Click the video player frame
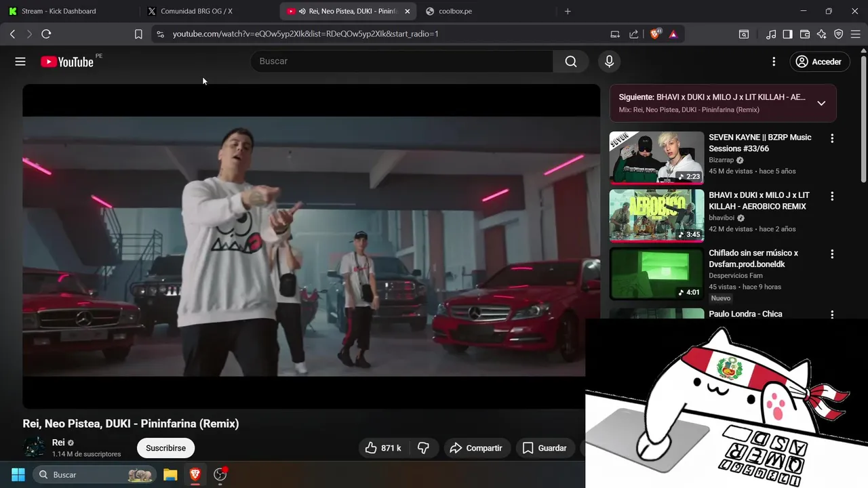868x488 pixels. pos(311,246)
